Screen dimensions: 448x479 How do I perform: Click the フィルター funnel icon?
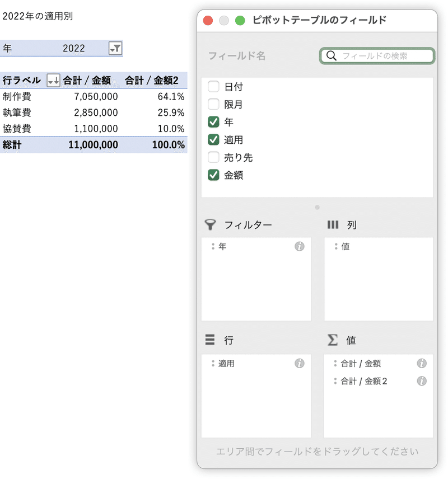pos(210,224)
